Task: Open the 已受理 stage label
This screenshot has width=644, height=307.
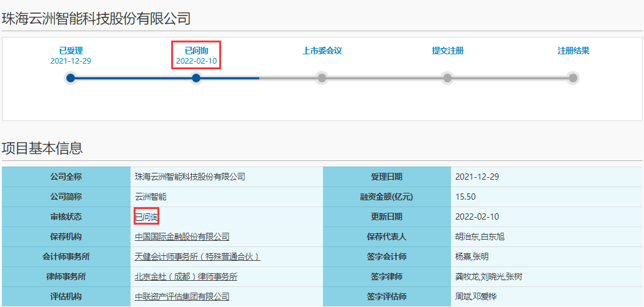Action: (71, 51)
